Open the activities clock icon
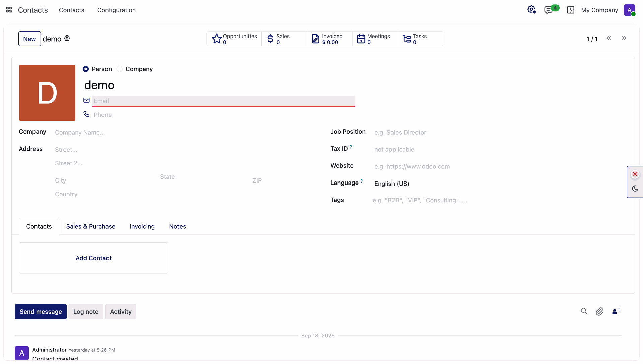The height and width of the screenshot is (364, 643). 571,10
